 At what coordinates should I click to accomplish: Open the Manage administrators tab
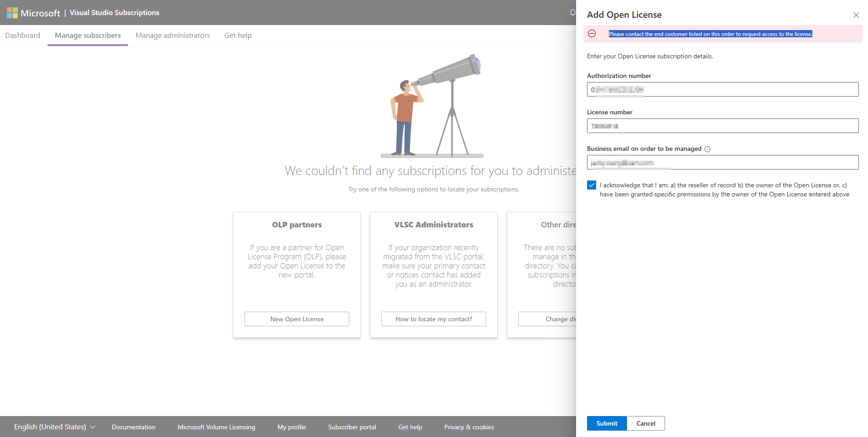tap(172, 36)
